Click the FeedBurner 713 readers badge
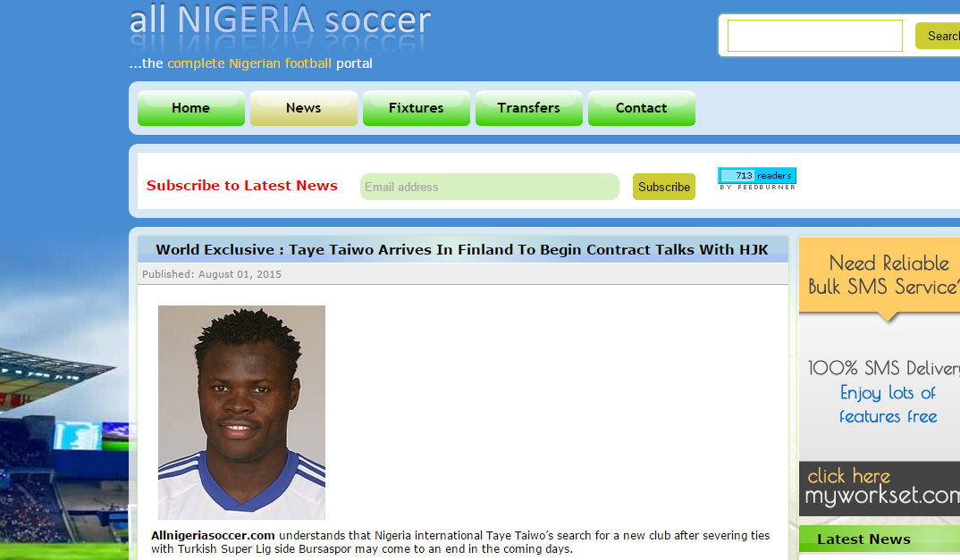 (757, 179)
